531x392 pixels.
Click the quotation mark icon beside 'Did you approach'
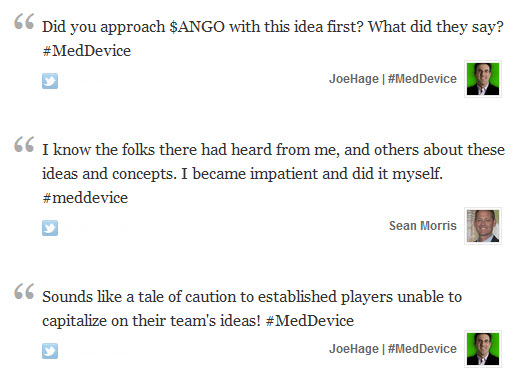[24, 21]
